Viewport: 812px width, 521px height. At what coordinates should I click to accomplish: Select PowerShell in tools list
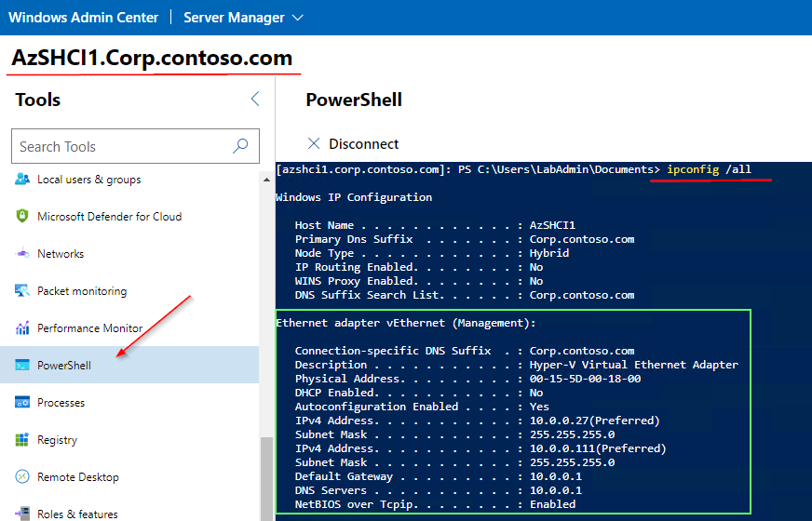(129, 365)
